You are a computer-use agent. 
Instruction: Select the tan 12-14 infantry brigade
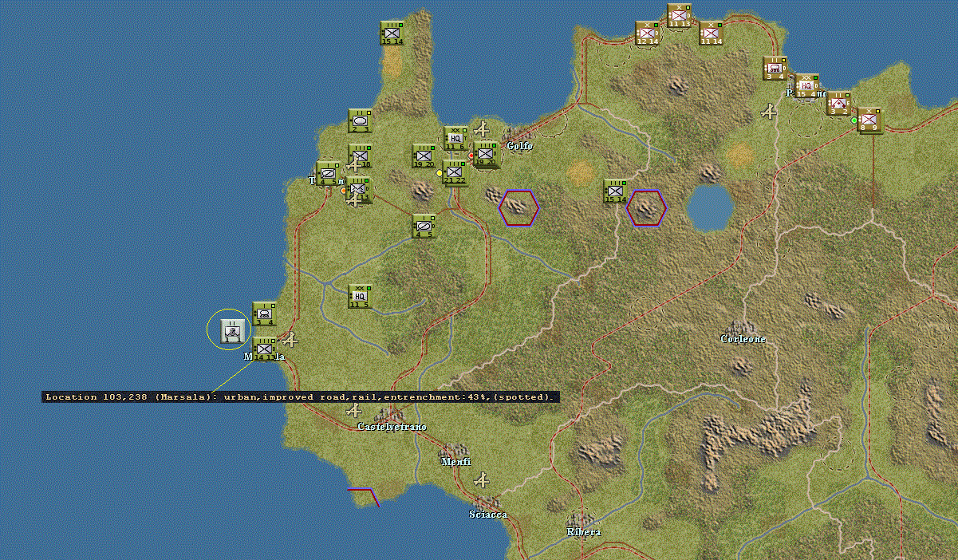point(647,33)
